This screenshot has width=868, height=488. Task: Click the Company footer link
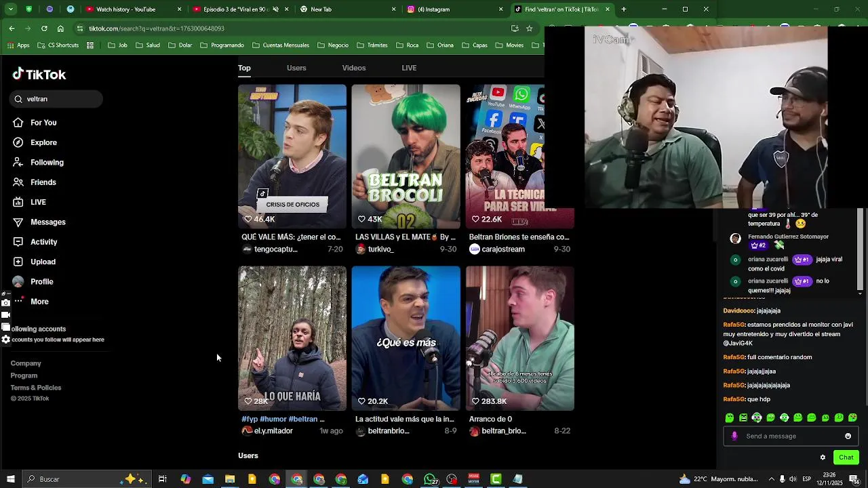coord(26,363)
